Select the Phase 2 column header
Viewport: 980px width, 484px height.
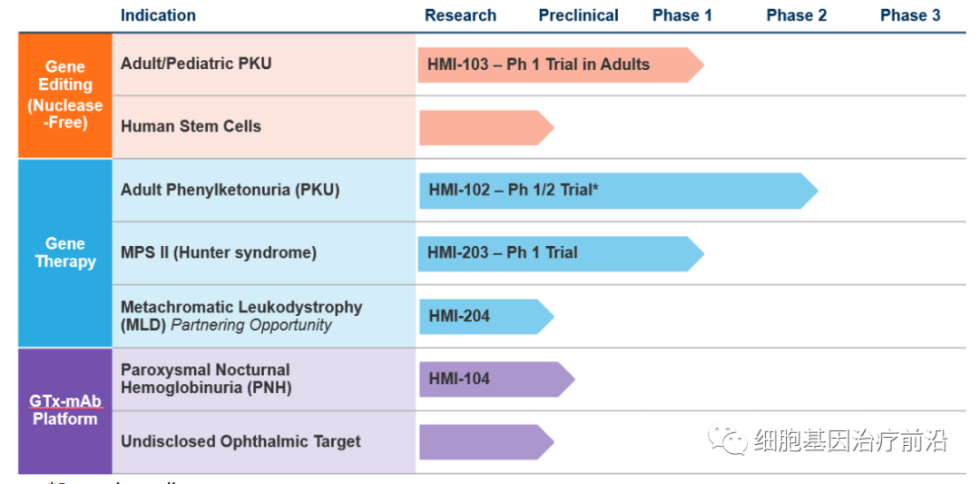[x=796, y=15]
